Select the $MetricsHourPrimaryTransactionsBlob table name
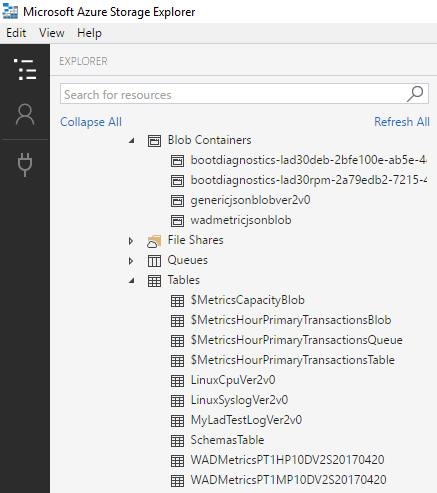The image size is (437, 493). (291, 320)
